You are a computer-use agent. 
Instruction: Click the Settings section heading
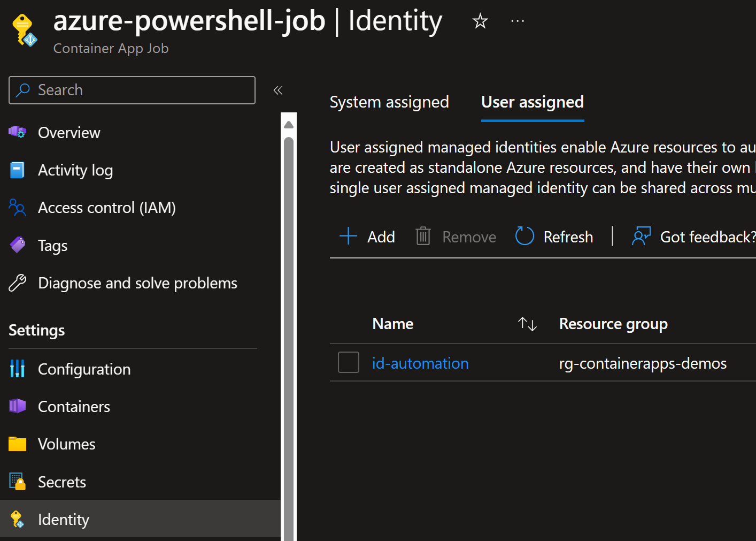coord(37,330)
